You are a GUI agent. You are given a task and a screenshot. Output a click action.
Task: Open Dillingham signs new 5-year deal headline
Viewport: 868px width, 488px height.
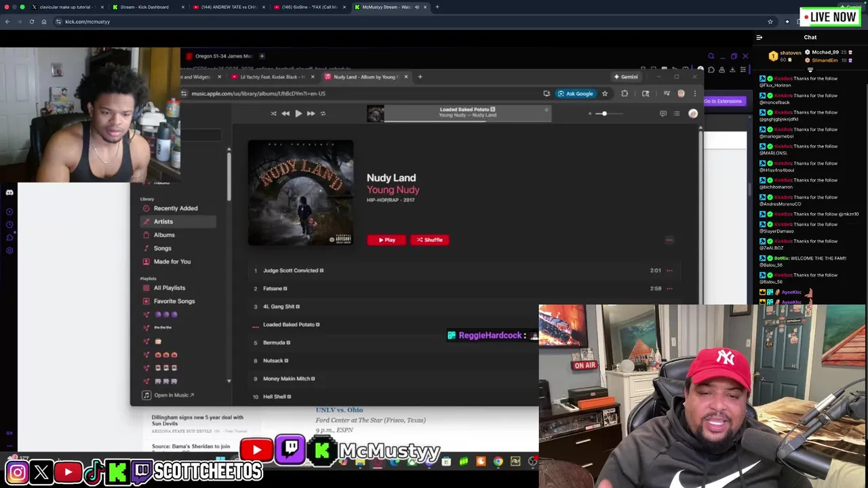point(197,420)
